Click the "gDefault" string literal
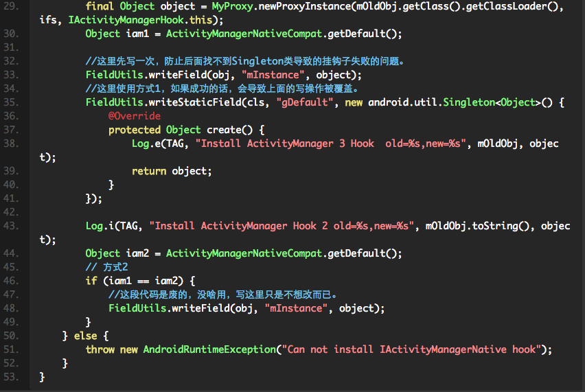The height and width of the screenshot is (392, 585). click(x=304, y=102)
